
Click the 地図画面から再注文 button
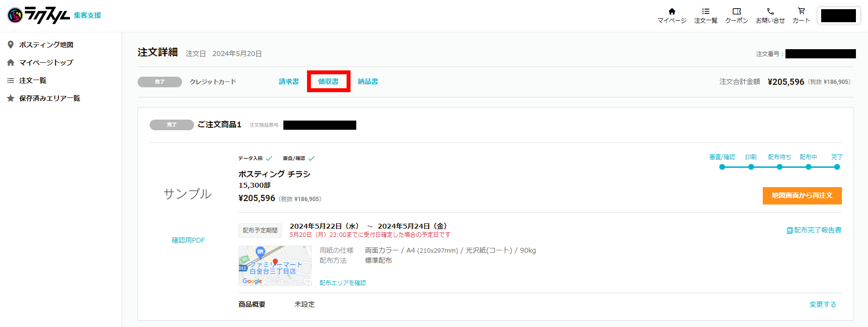tap(802, 196)
